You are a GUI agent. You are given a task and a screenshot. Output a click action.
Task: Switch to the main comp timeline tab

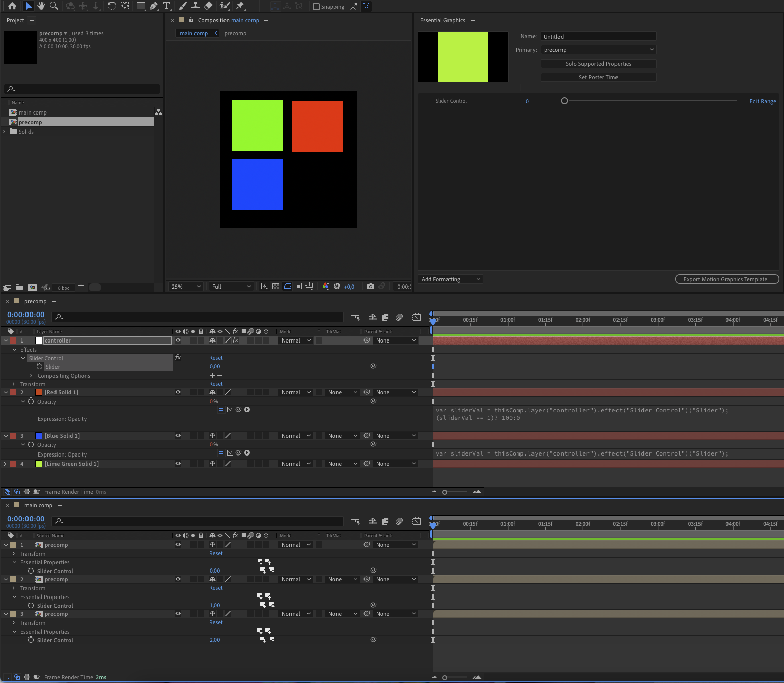click(x=38, y=505)
